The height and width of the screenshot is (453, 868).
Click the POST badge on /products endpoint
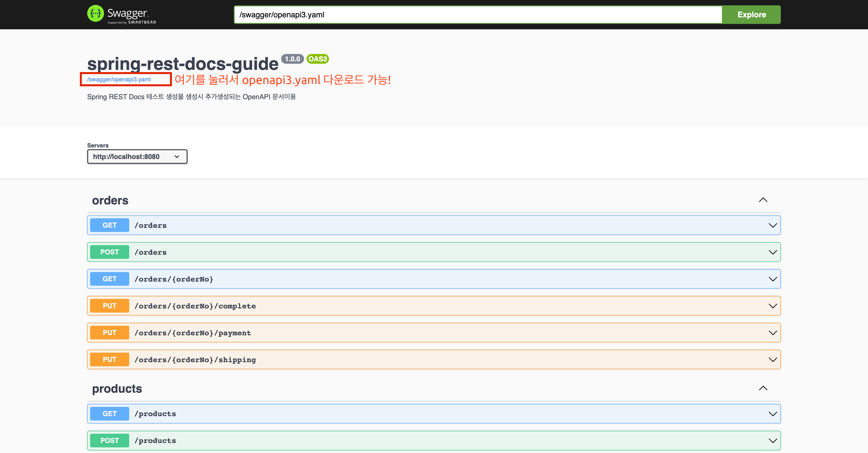[x=109, y=440]
